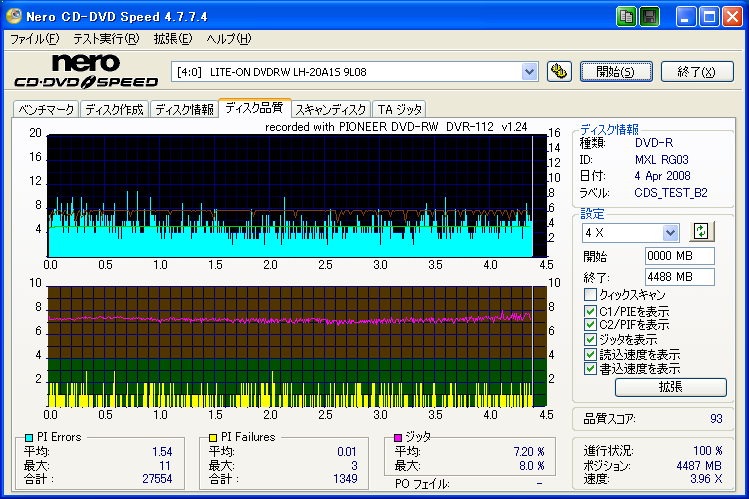Toggle 書込速度を表示 checkbox
The height and width of the screenshot is (499, 749).
pos(590,369)
